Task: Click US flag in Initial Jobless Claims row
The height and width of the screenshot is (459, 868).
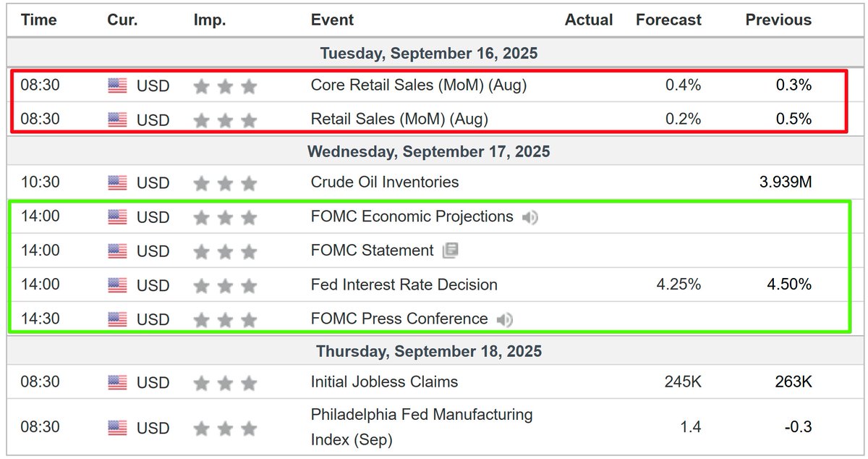Action: click(x=117, y=383)
